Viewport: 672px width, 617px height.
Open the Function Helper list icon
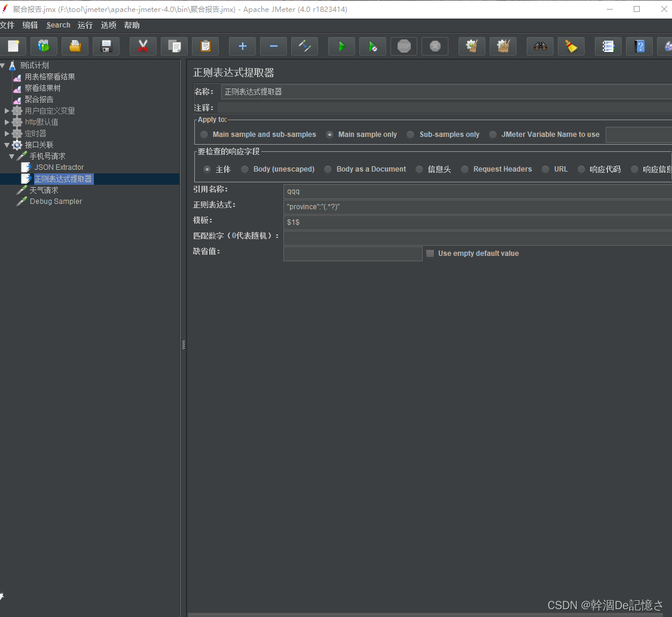point(608,46)
